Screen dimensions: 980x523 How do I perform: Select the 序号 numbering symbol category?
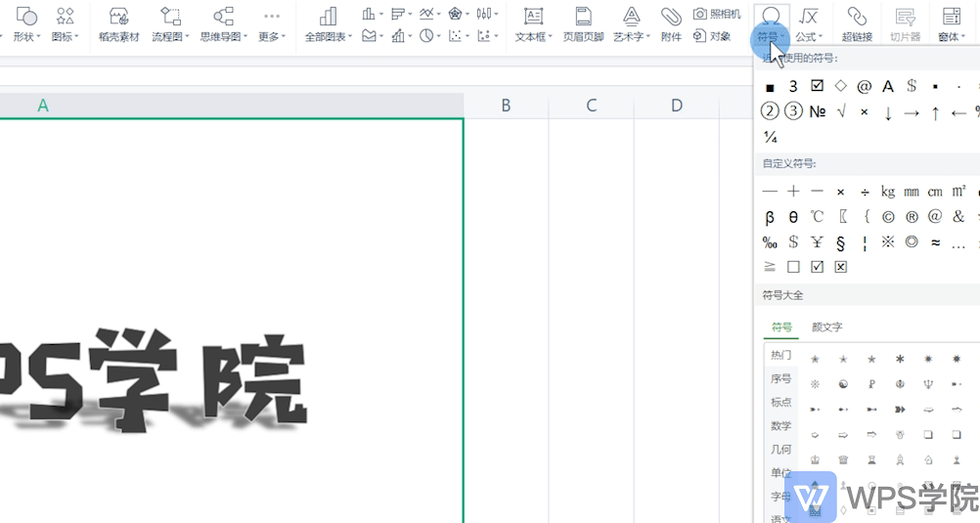780,378
